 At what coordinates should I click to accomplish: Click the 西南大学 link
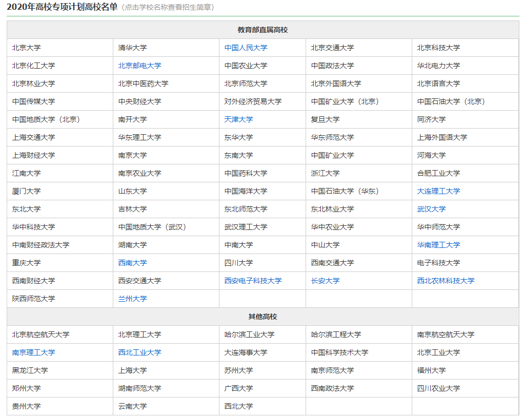click(x=132, y=263)
